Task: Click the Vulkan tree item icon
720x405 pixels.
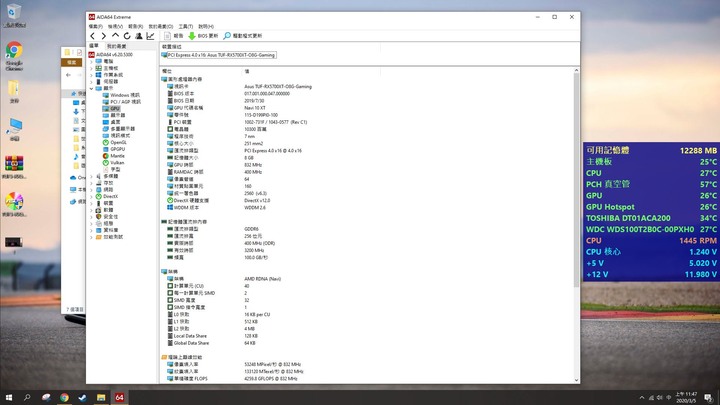Action: (106, 163)
